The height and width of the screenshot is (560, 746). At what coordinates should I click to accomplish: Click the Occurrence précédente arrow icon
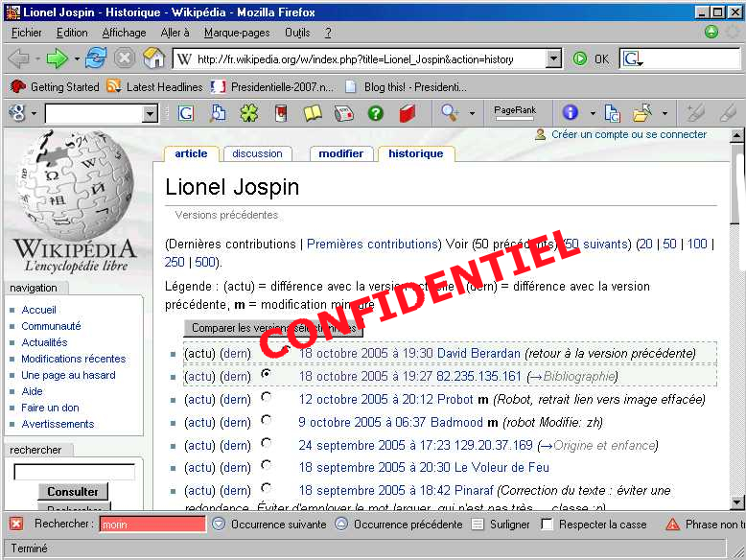coord(341,524)
